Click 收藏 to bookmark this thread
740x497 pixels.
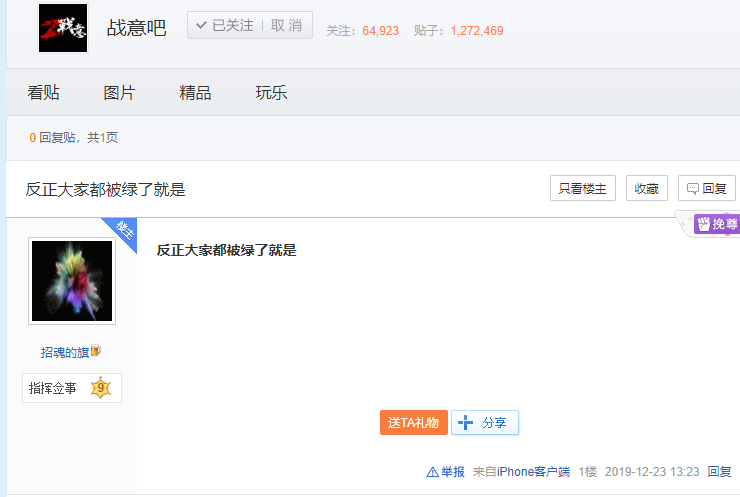click(x=646, y=188)
